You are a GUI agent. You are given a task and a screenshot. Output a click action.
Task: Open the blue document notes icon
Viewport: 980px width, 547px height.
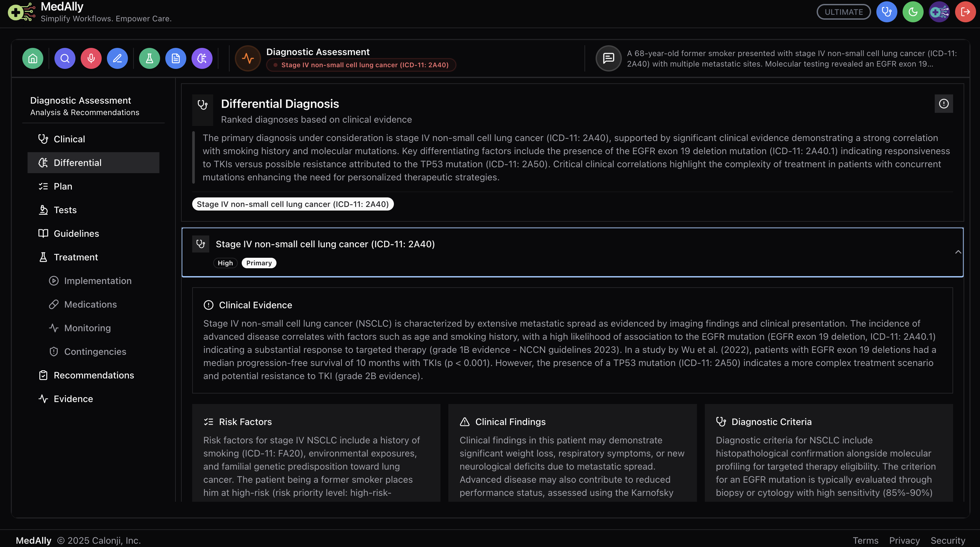(x=175, y=58)
